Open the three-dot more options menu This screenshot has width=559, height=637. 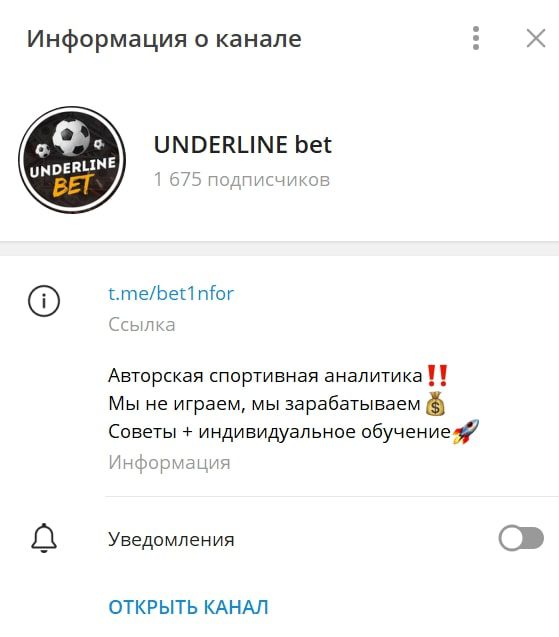tap(476, 38)
